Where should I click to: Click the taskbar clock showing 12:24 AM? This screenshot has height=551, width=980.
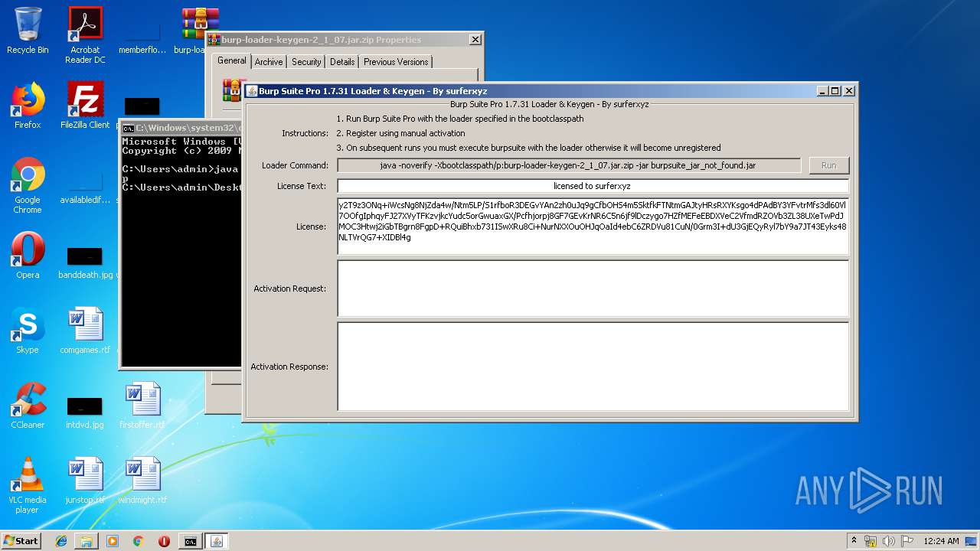[x=940, y=541]
